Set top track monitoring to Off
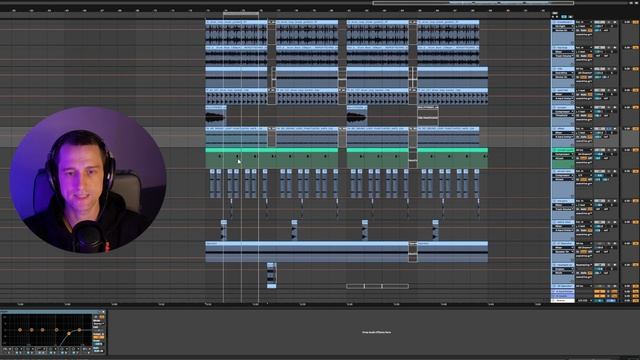Viewport: 640px width, 360px height. point(590,30)
